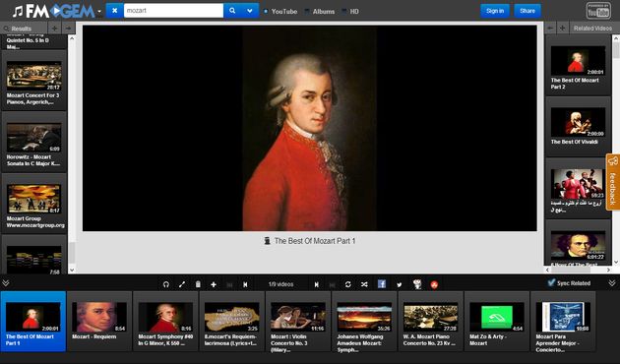Select The Best Of Mozart Part 1 playlist item
The height and width of the screenshot is (364, 620).
pos(33,322)
